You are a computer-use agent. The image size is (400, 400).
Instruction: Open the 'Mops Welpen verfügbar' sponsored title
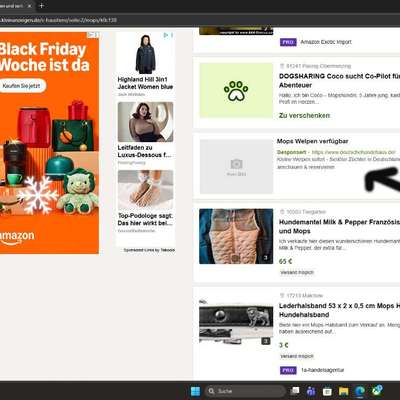point(312,141)
